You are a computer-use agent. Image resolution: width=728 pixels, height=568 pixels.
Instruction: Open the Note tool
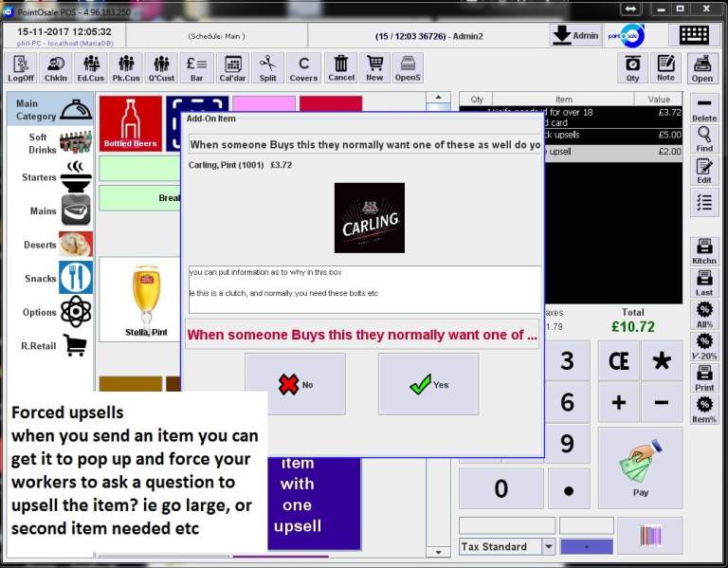coord(666,68)
